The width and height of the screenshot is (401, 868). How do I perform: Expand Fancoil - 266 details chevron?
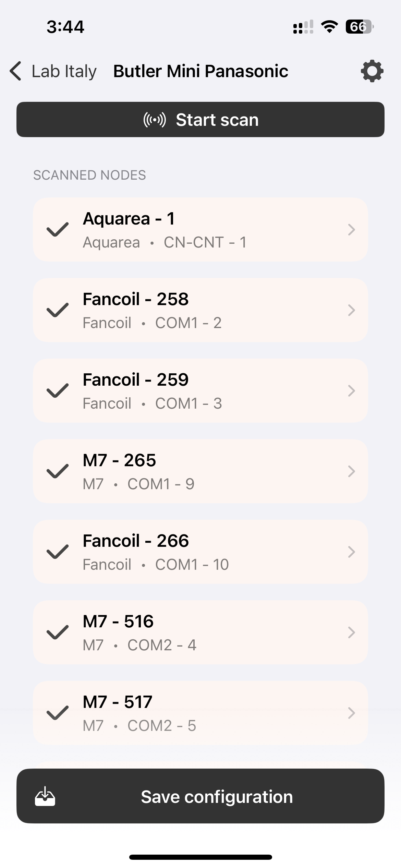coord(351,552)
